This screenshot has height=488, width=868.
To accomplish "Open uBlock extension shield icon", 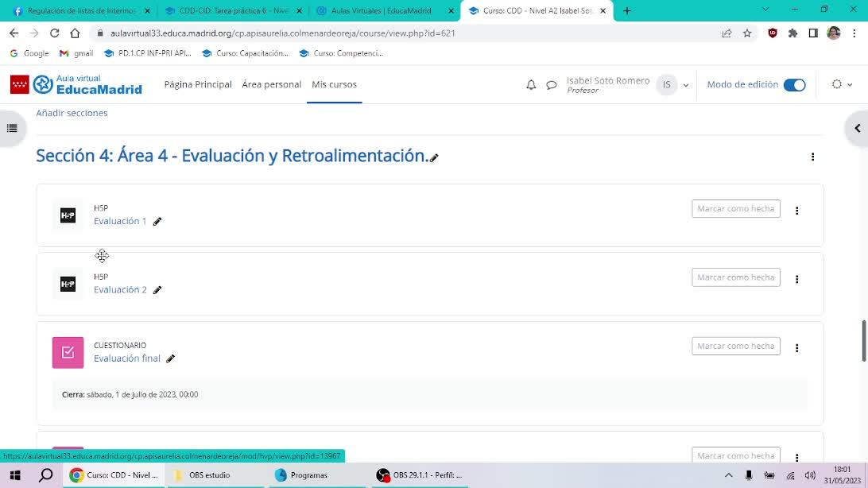I will click(x=773, y=33).
